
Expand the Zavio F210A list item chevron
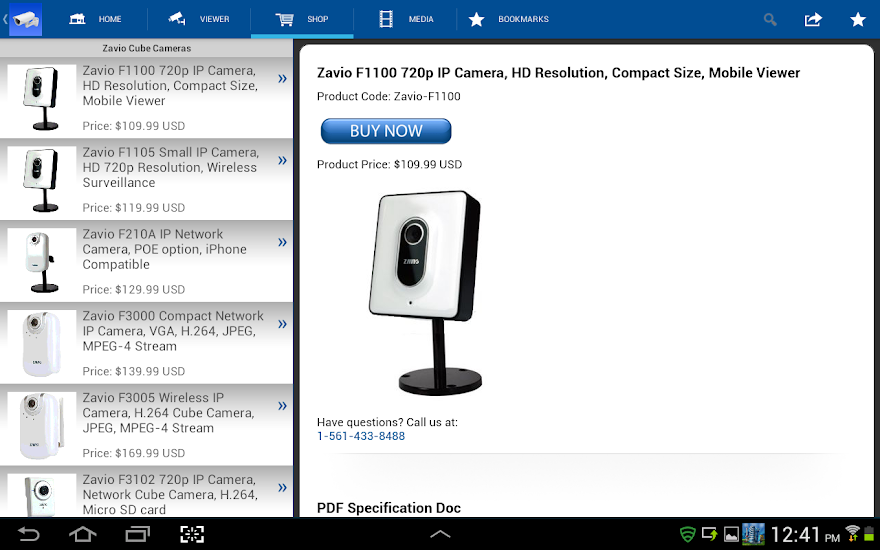pyautogui.click(x=282, y=242)
